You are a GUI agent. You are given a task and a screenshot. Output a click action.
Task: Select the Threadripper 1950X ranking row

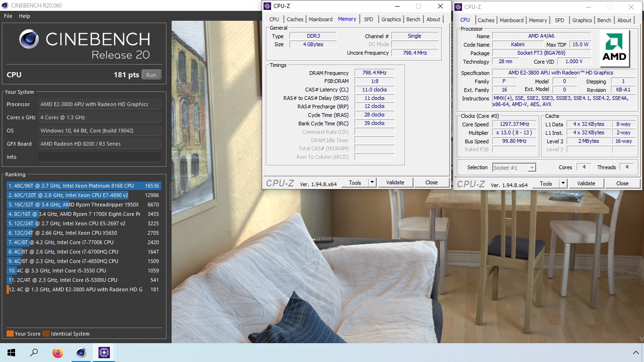(83, 205)
